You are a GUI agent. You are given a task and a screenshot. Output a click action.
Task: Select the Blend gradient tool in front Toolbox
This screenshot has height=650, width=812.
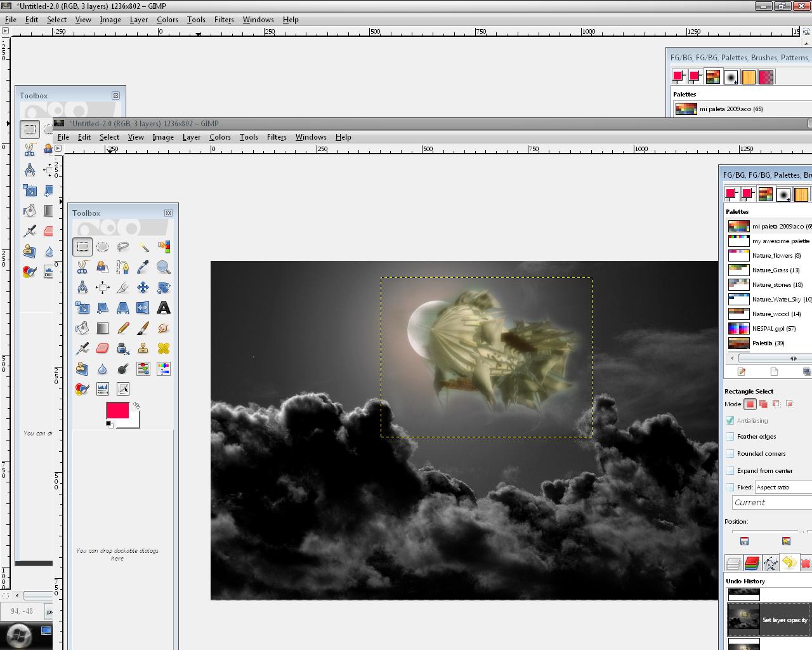tap(103, 328)
